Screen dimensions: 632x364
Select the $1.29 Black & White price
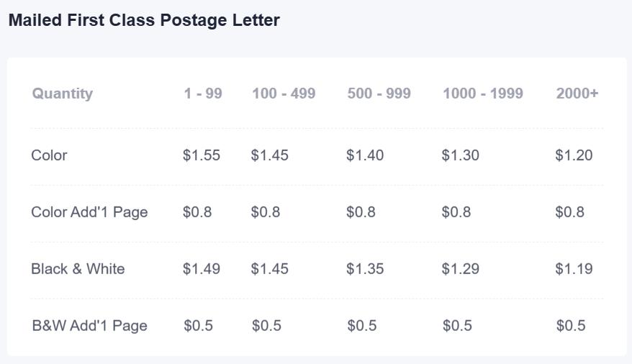460,269
